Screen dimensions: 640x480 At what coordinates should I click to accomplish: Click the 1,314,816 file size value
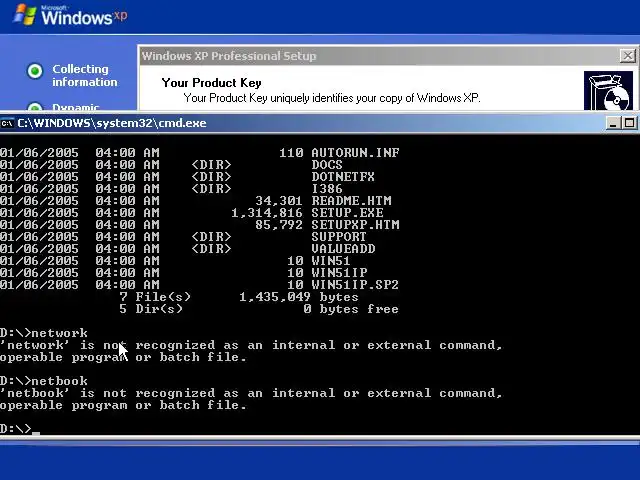267,213
